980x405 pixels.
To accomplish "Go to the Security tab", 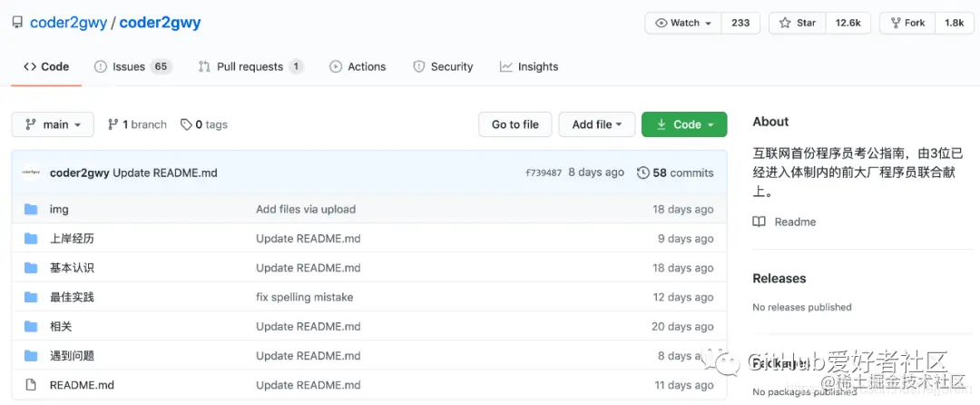I will click(443, 67).
